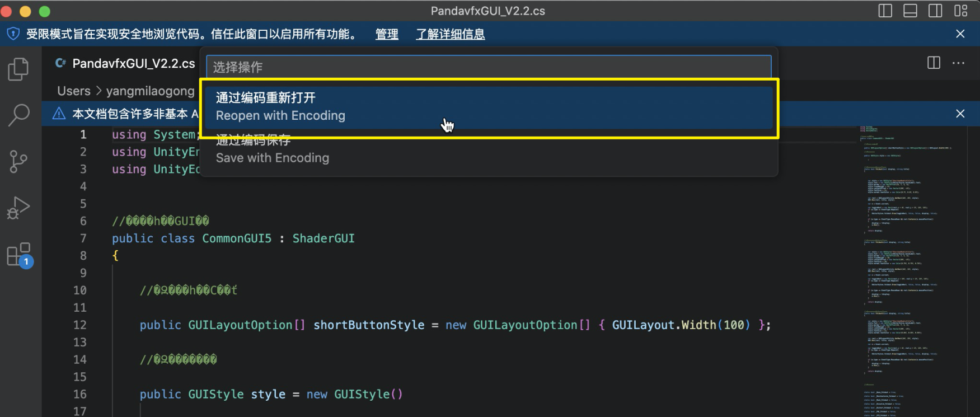Open the editor More Actions ellipsis menu
This screenshot has width=980, height=417.
[x=958, y=63]
